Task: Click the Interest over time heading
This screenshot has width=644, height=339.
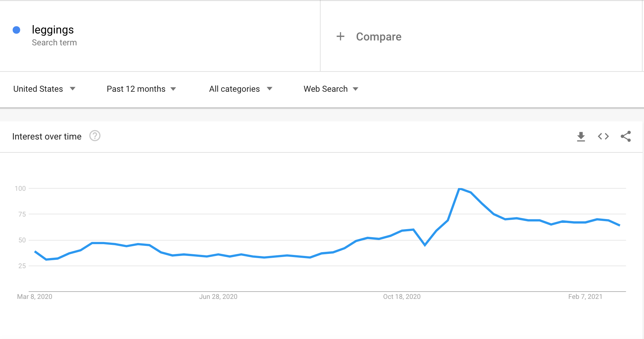Action: pyautogui.click(x=47, y=136)
